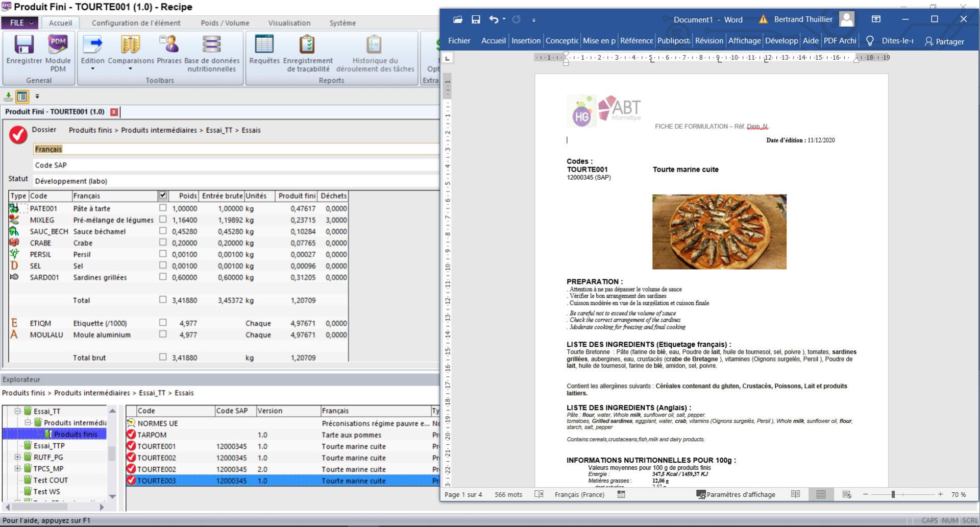Toggle the checkbox for SARD001 Sardines grillées
The height and width of the screenshot is (527, 980).
pos(163,277)
